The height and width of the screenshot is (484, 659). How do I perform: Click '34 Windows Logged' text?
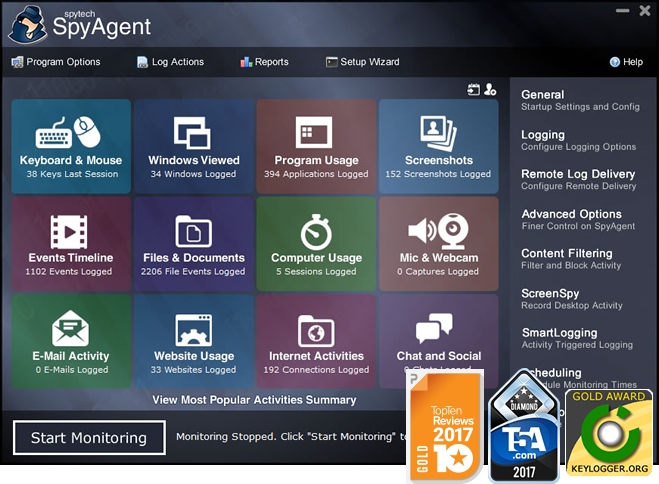coord(193,174)
